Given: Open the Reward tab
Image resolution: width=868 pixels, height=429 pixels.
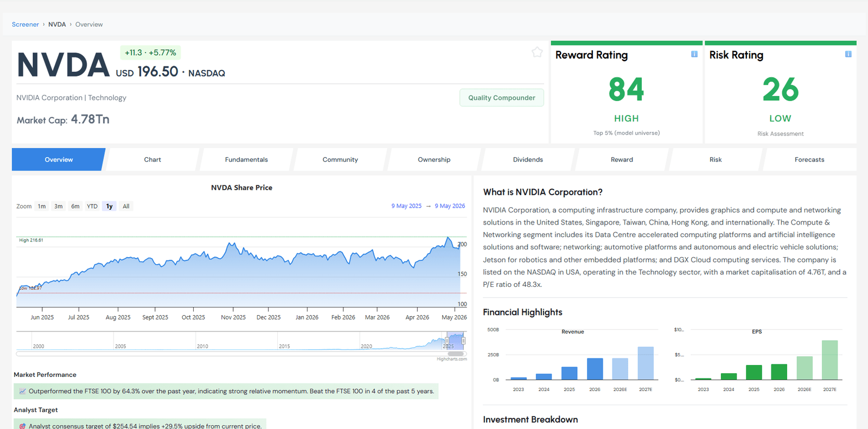Looking at the screenshot, I should coord(622,159).
